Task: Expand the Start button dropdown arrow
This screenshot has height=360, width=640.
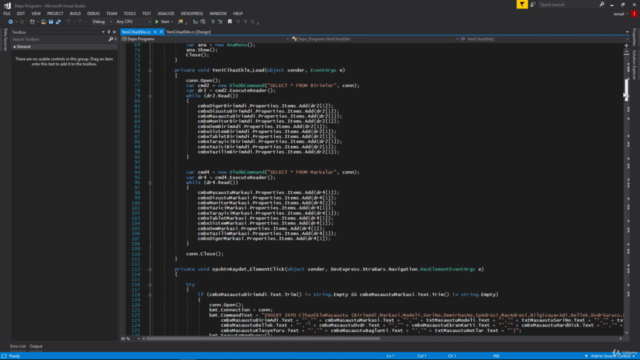Action: click(172, 22)
